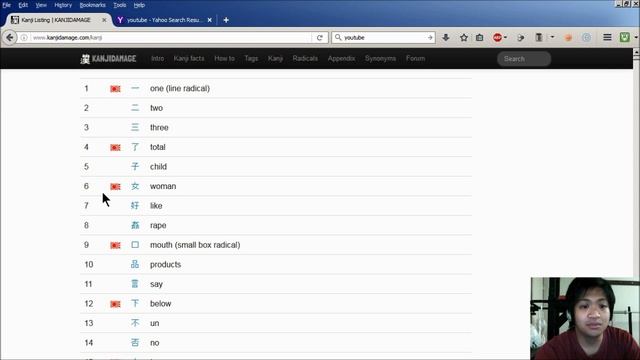Viewport: 640px width, 360px height.
Task: Close the youtube Yahoo Search tab
Action: (x=209, y=20)
